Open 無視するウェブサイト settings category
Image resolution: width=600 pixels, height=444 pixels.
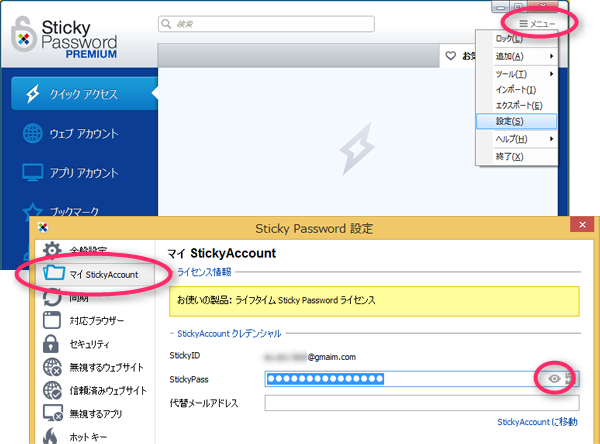point(93,367)
